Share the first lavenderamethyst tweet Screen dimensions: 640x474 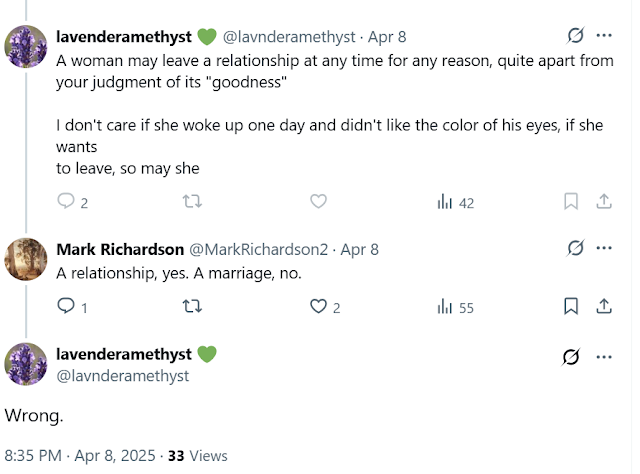click(x=604, y=201)
